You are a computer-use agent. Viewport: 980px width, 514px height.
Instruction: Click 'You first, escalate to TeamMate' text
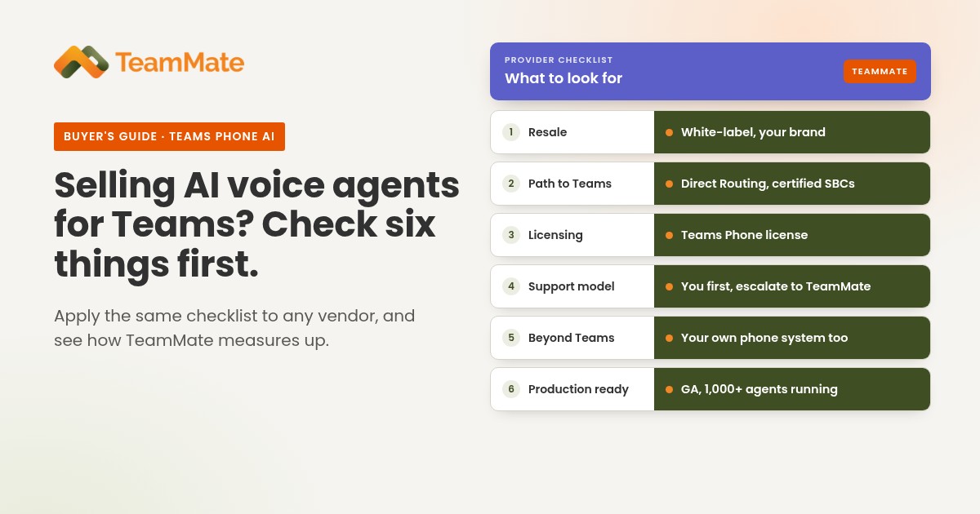point(776,286)
